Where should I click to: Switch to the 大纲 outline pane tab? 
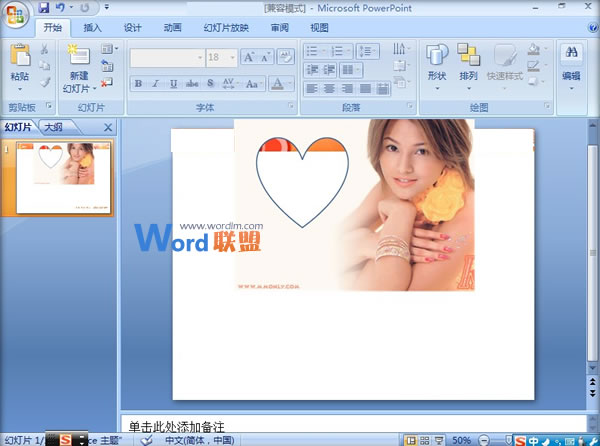(54, 127)
